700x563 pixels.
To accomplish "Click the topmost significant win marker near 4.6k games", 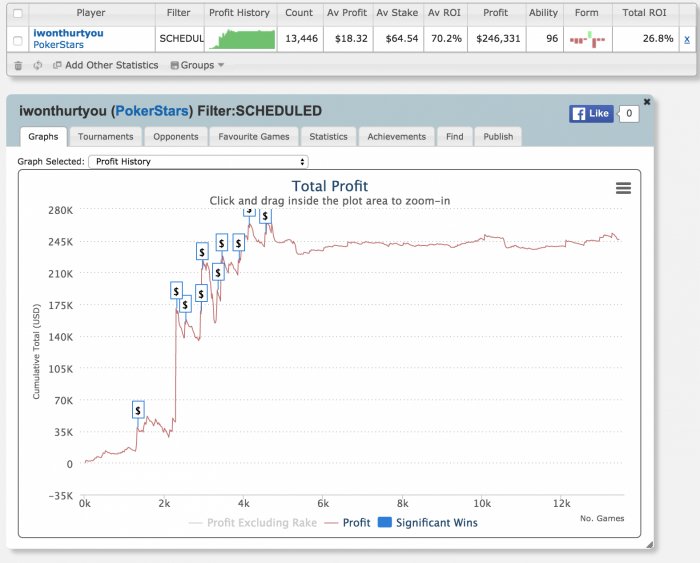I will pos(265,216).
